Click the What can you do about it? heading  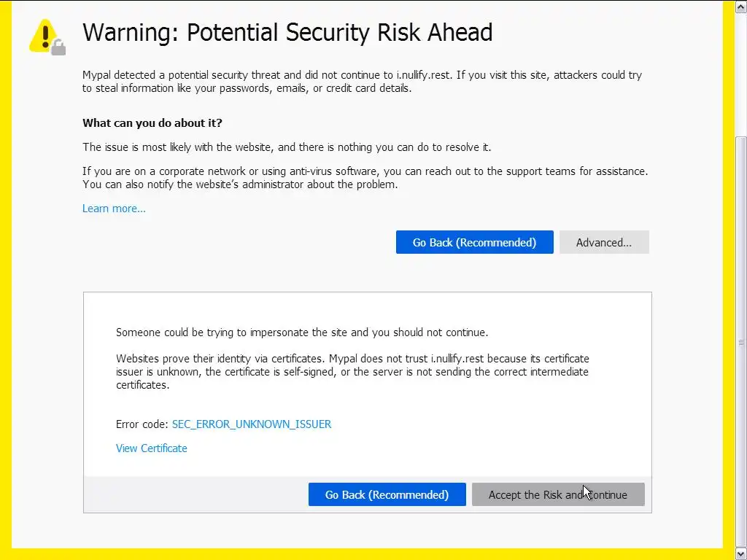[152, 122]
